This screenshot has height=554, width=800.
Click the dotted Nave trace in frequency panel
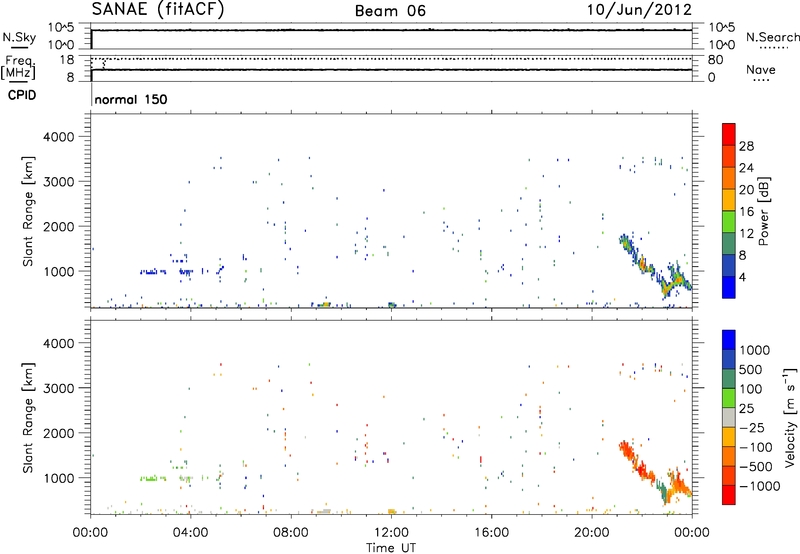(x=391, y=59)
